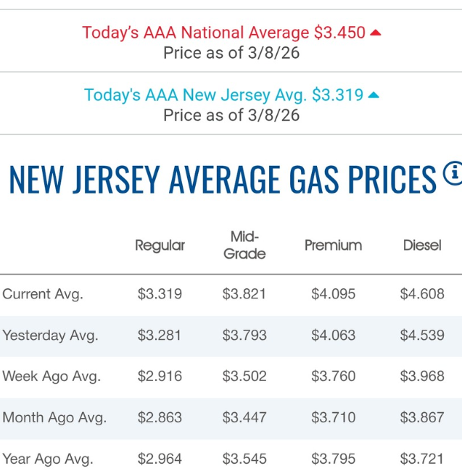Open Today's AAA New Jersey Avg. $3.319 link
Screen dimensions: 462x476
pos(223,95)
